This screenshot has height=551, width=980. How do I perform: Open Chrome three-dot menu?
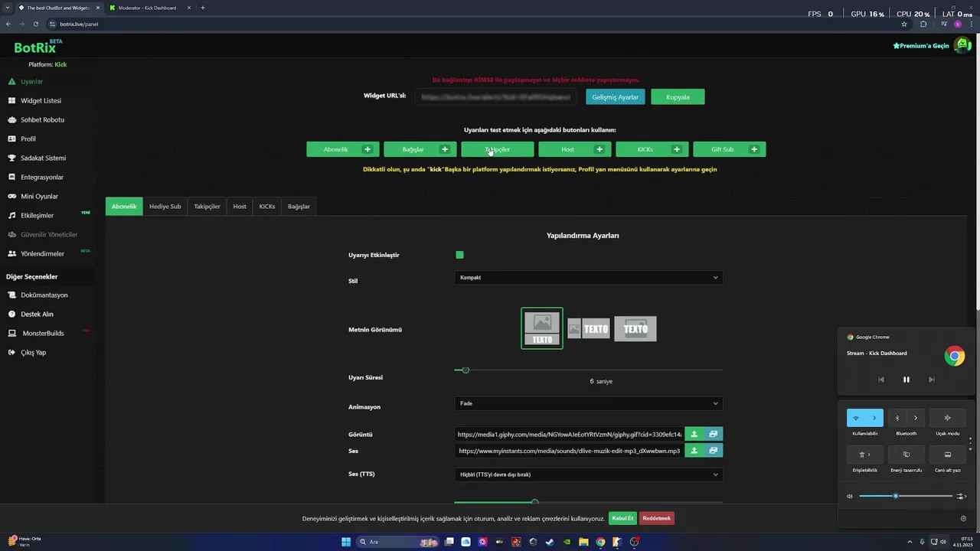tap(970, 24)
